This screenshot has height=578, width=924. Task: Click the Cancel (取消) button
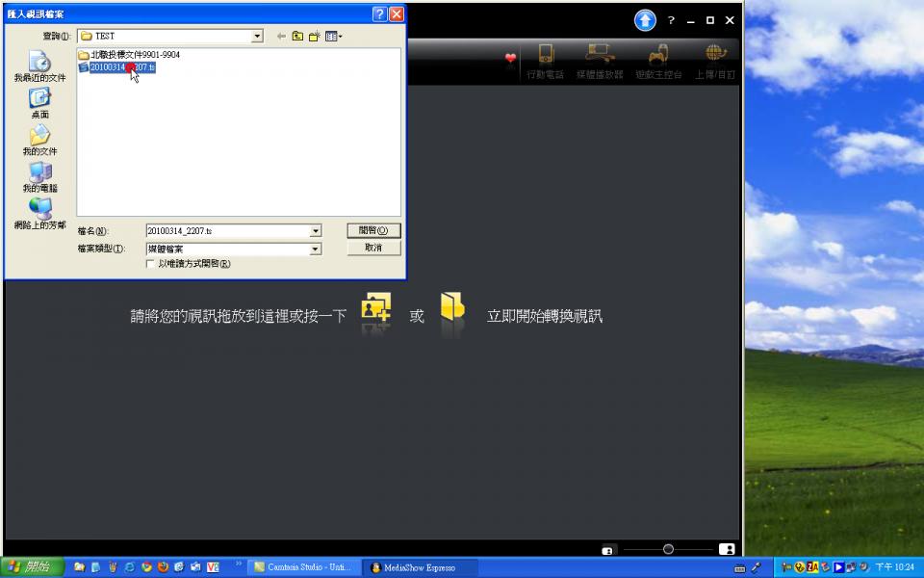click(373, 249)
